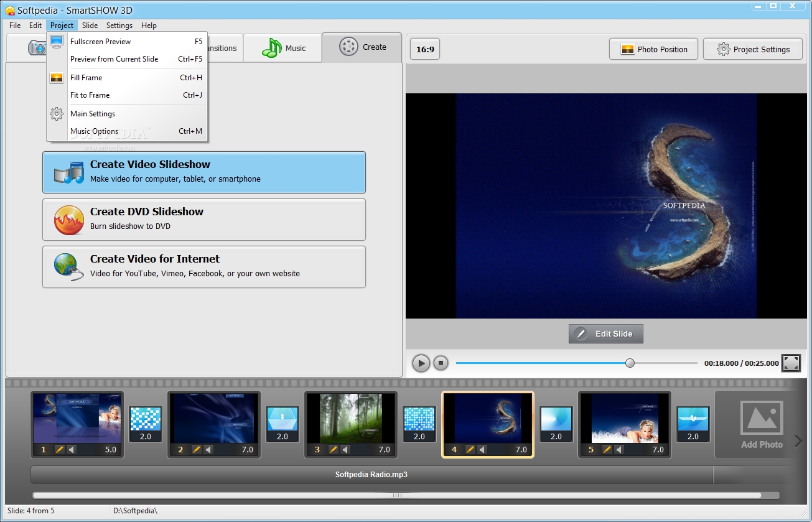
Task: Click the storyboard horizontal scrollbar
Action: point(397,495)
